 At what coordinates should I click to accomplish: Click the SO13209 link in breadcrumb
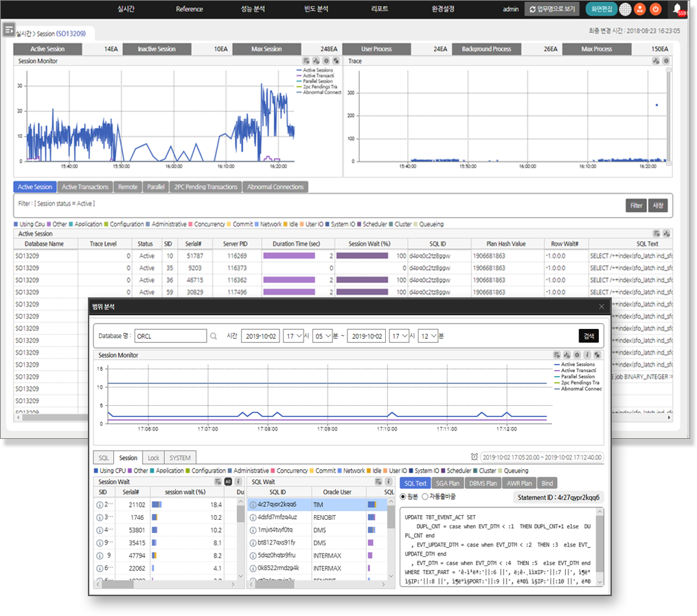(71, 34)
